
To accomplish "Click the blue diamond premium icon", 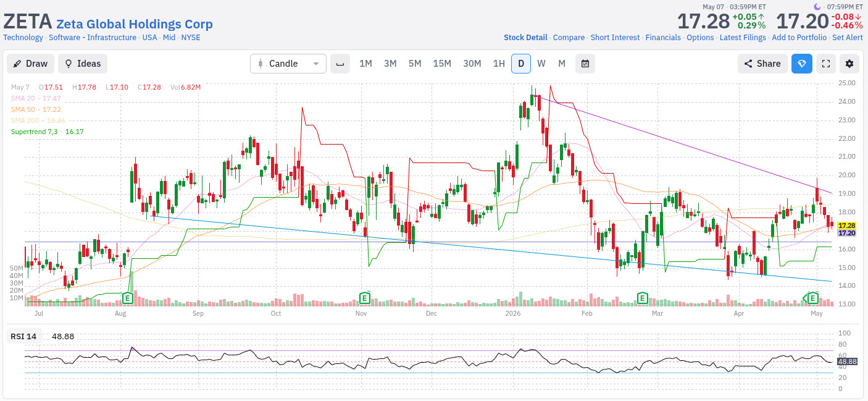I will [x=802, y=64].
